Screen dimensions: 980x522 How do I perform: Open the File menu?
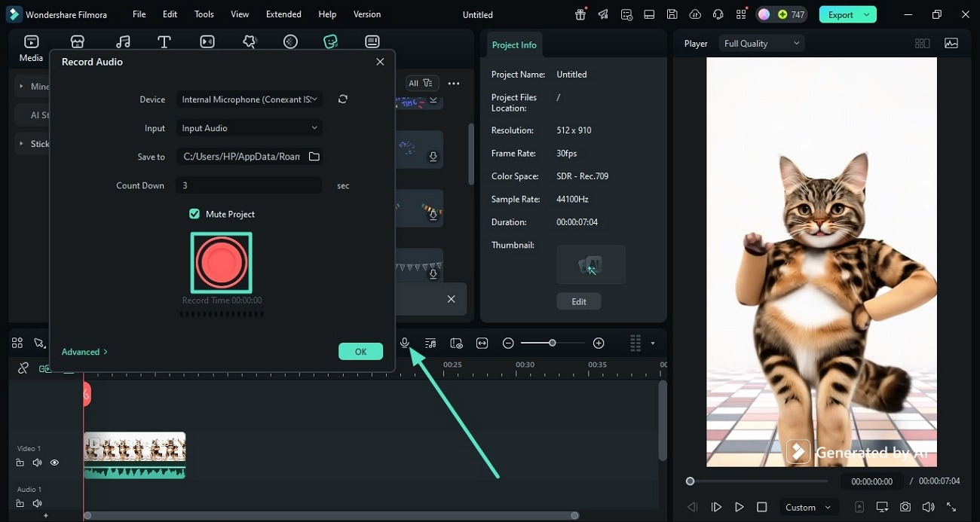139,14
